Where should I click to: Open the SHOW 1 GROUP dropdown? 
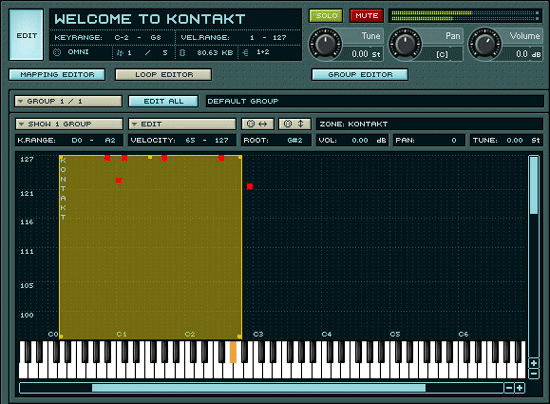69,124
